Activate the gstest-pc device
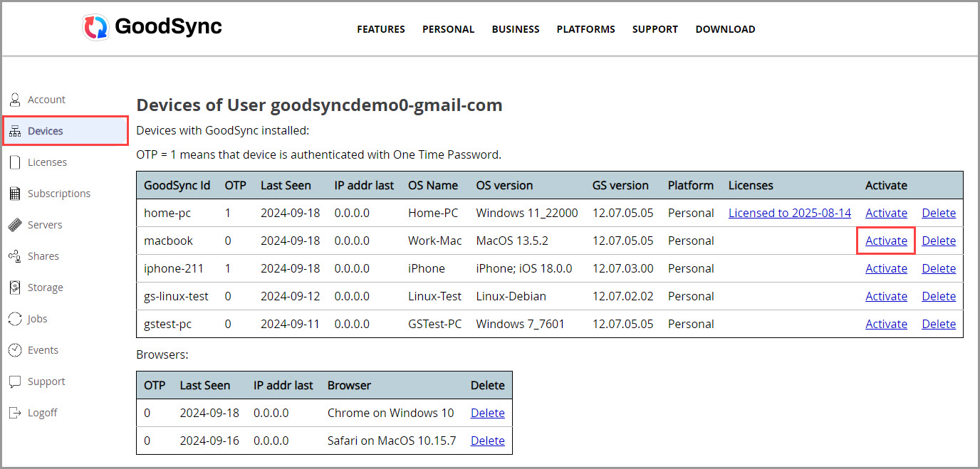This screenshot has width=980, height=469. point(886,324)
